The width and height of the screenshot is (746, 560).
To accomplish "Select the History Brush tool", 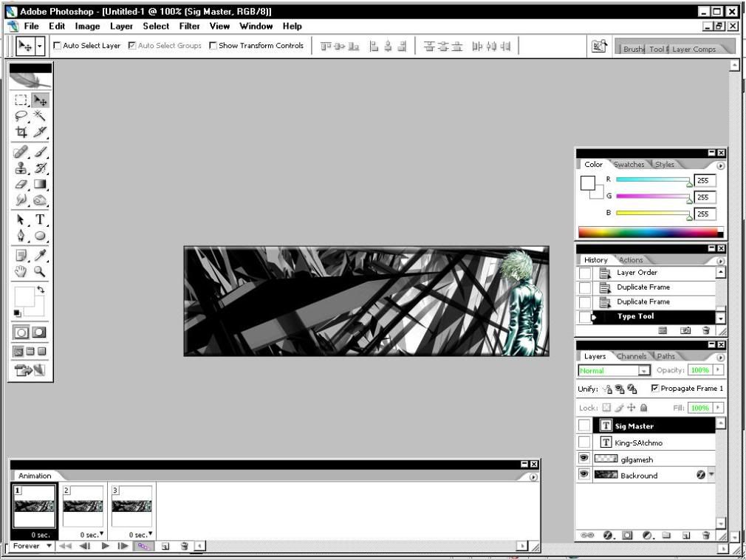I will click(x=40, y=168).
